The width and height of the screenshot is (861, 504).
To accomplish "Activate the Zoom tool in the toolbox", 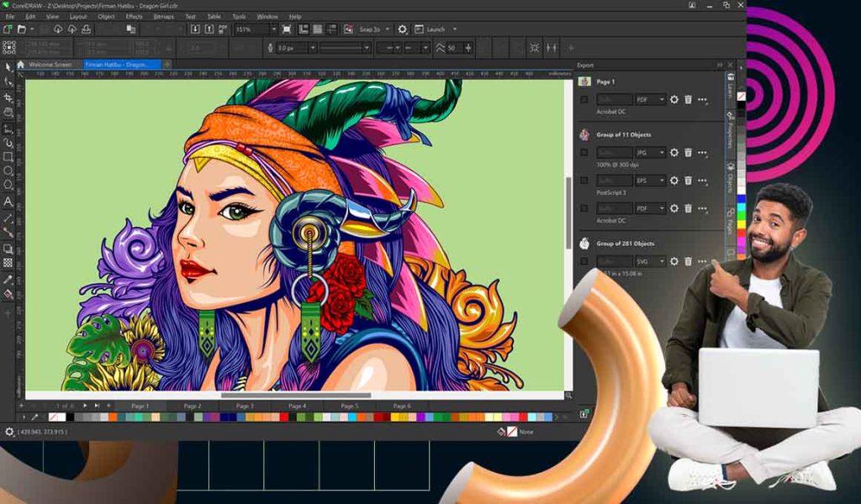I will pos(8,113).
